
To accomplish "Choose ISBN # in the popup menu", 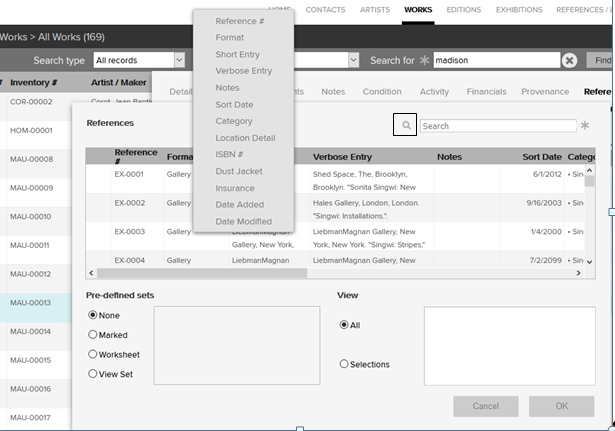I will [229, 155].
